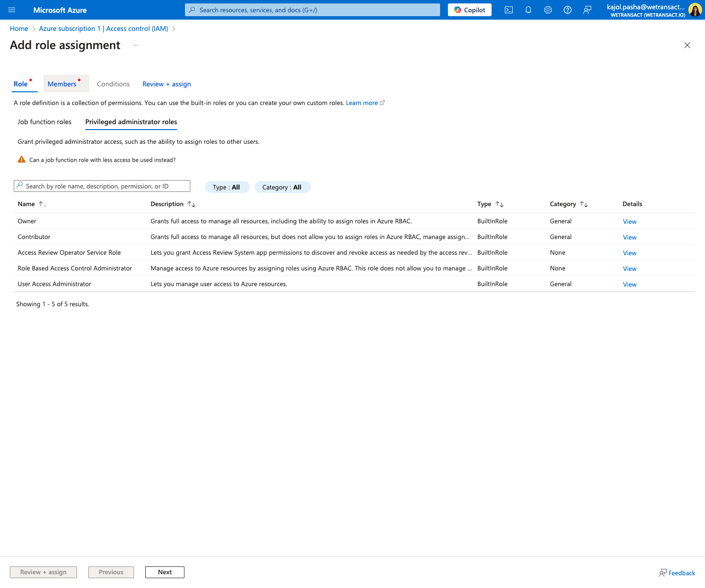Open Azure subscription 1 Access control breadcrumb
705x588 pixels.
coord(104,29)
